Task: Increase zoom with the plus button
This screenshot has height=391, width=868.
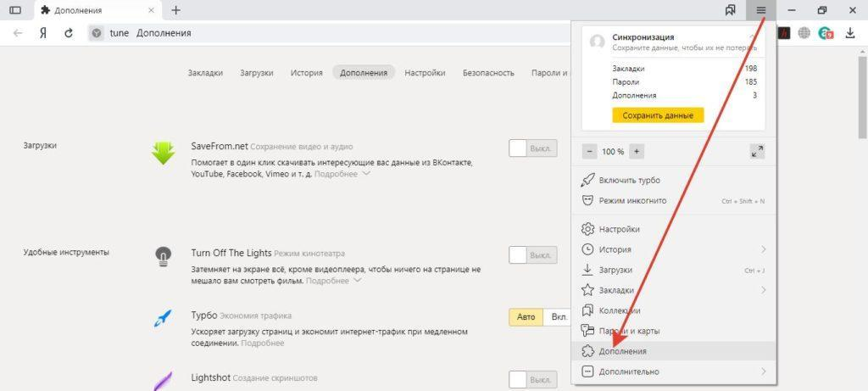Action: tap(637, 151)
